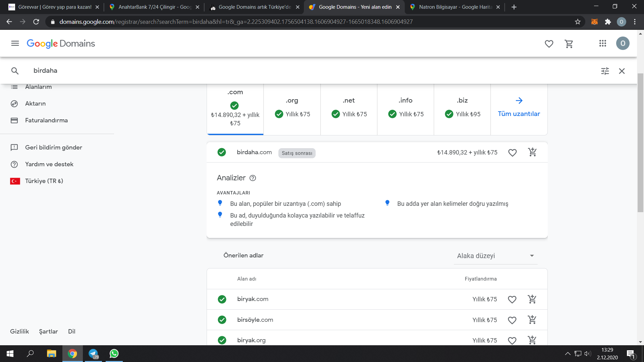Reload the current page
Image resolution: width=644 pixels, height=362 pixels.
(x=36, y=22)
